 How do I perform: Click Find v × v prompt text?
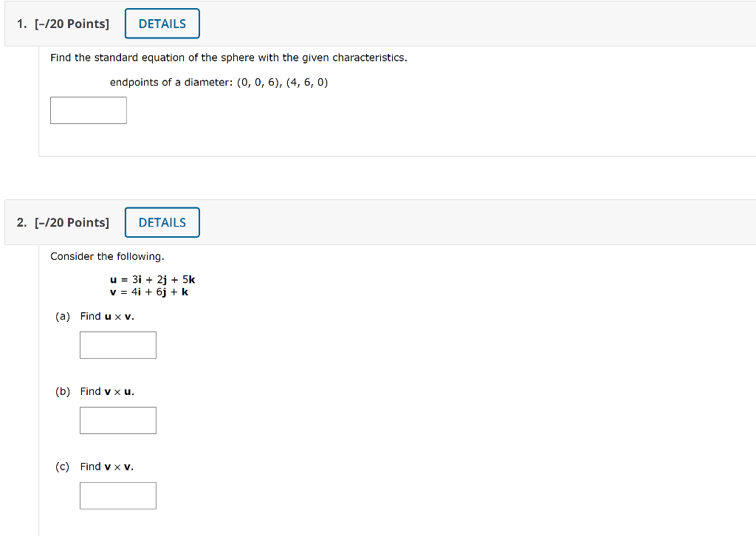point(106,466)
